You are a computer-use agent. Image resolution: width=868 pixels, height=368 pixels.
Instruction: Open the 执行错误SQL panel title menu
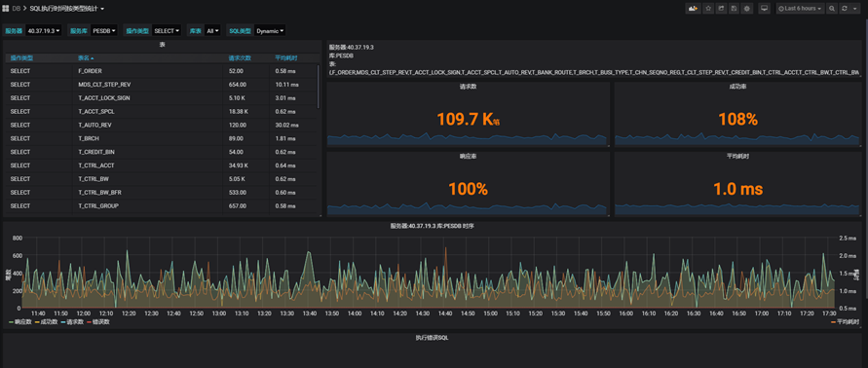pyautogui.click(x=432, y=337)
